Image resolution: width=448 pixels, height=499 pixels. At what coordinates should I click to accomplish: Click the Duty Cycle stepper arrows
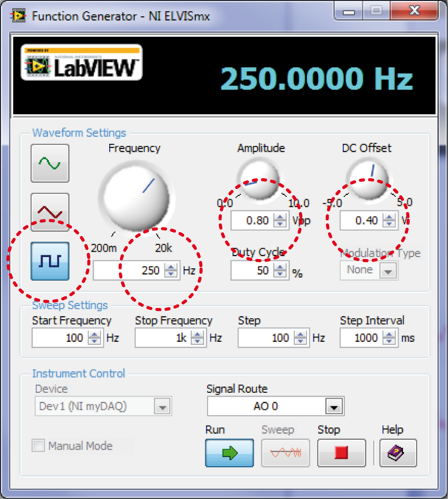pyautogui.click(x=280, y=270)
